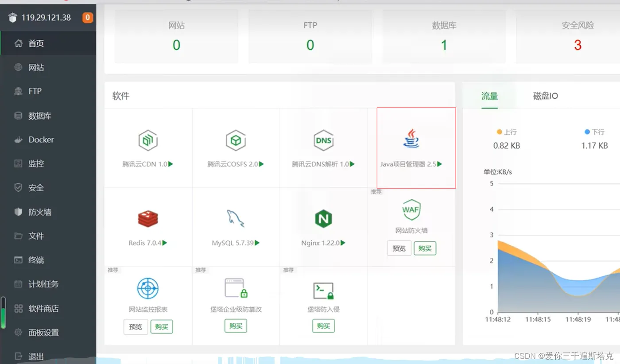The height and width of the screenshot is (364, 620).
Task: Click the 腾讯云COSFS cube icon
Action: tap(236, 141)
